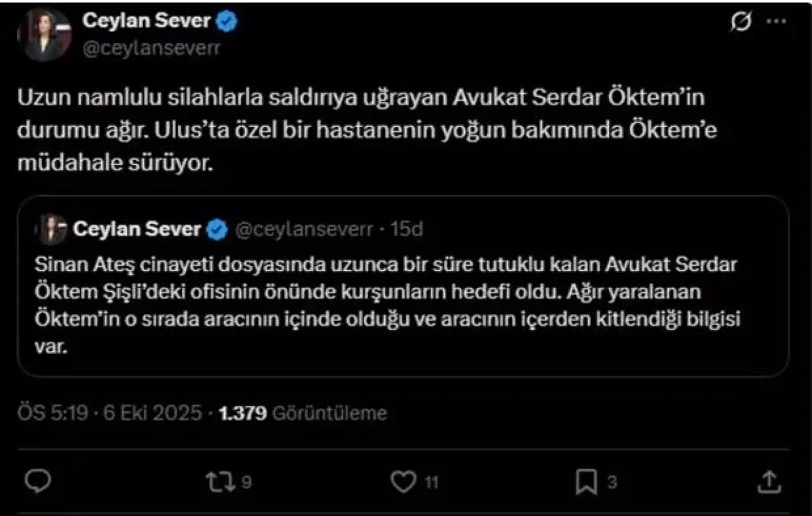The image size is (812, 516).
Task: Click the @ceylanseverr handle under the author name
Action: 152,49
